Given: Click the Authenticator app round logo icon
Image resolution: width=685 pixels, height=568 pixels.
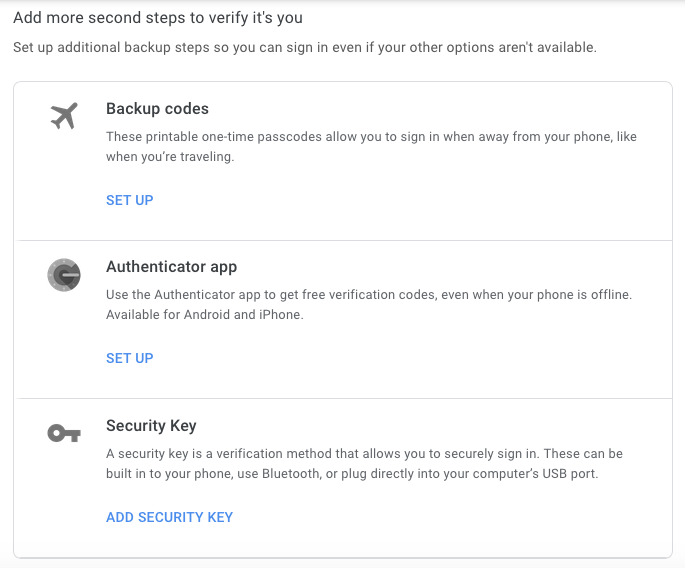Looking at the screenshot, I should (63, 274).
